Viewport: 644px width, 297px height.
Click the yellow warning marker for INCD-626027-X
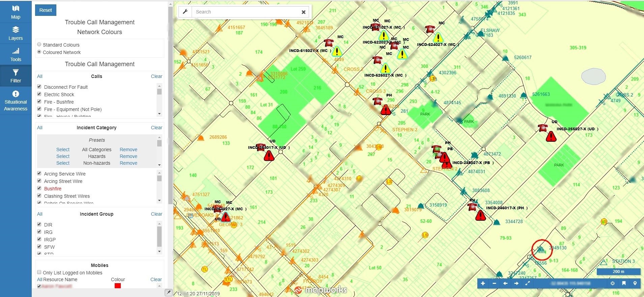pyautogui.click(x=386, y=68)
